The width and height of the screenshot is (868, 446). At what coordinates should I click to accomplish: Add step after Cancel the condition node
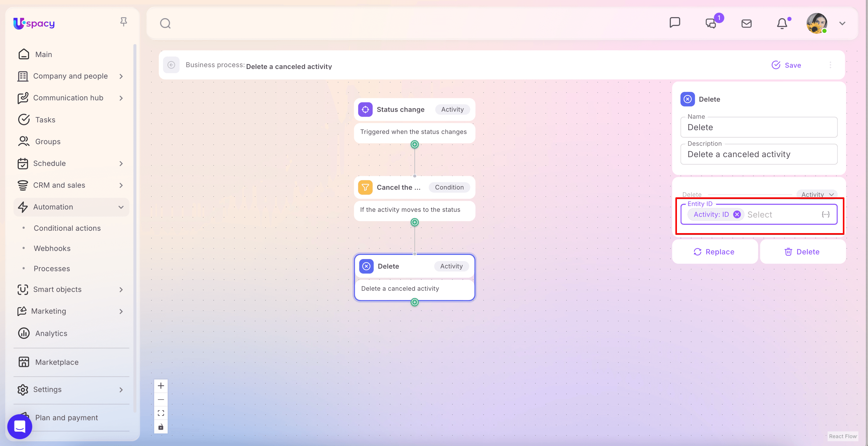[415, 222]
